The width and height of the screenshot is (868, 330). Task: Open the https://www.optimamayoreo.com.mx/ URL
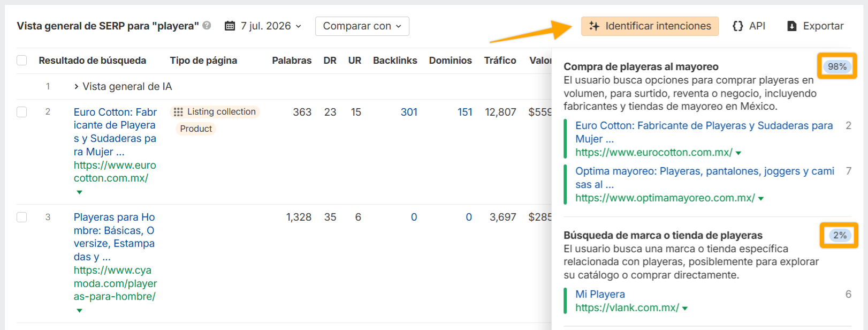click(x=665, y=198)
